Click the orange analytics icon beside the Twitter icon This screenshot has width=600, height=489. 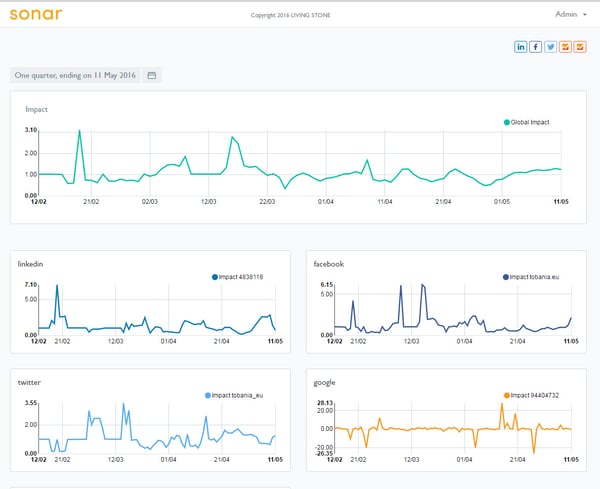pyautogui.click(x=565, y=47)
